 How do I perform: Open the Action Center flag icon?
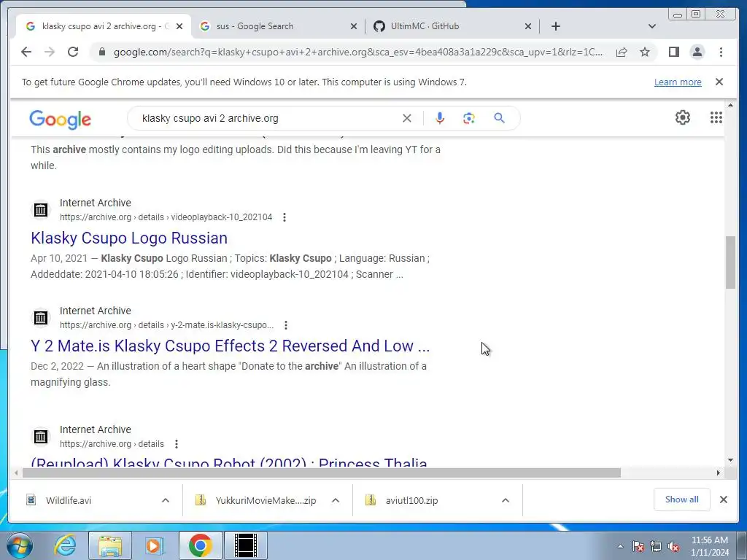pos(638,547)
